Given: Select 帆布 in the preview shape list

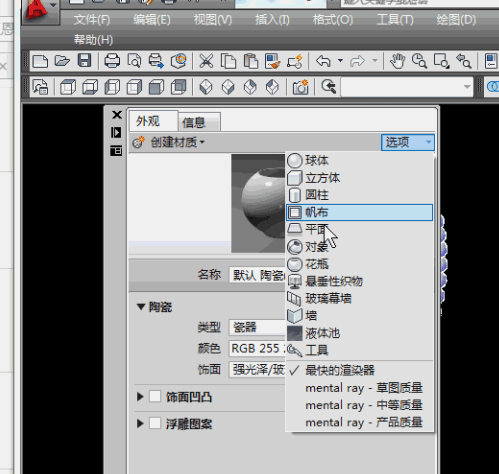Looking at the screenshot, I should 359,212.
